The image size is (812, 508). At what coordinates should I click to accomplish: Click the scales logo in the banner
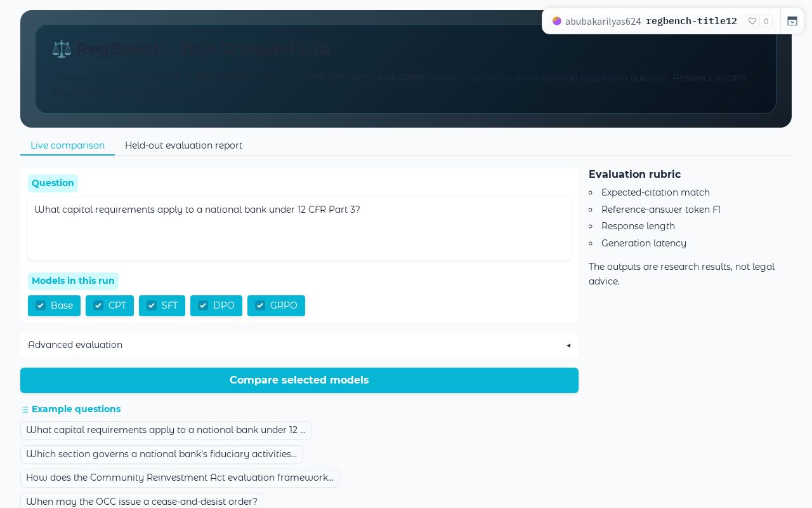(62, 49)
